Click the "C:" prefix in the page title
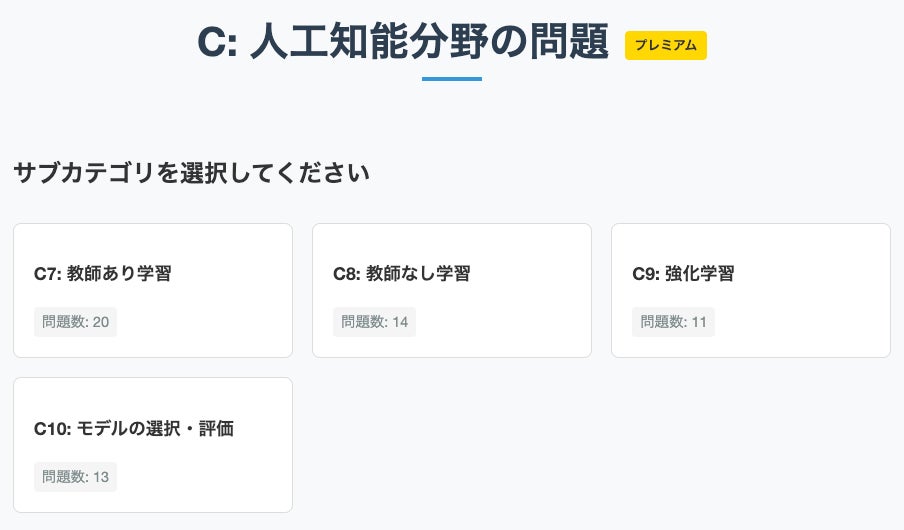 pyautogui.click(x=217, y=44)
